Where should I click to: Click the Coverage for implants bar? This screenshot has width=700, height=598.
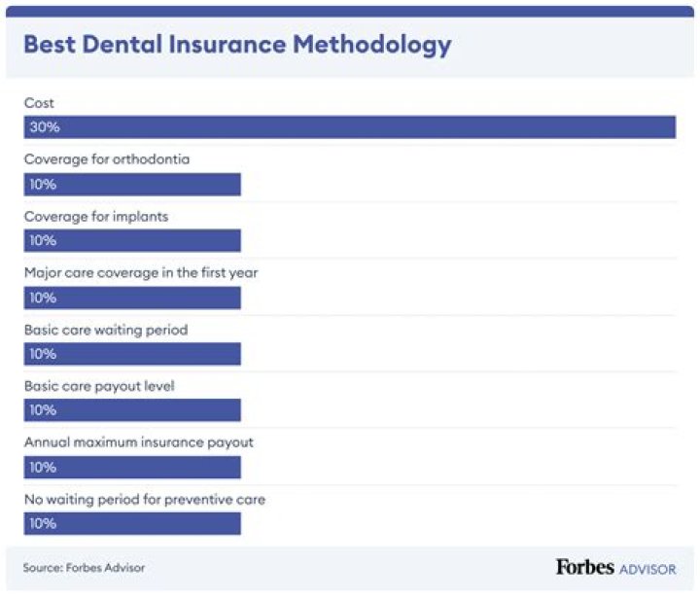point(132,240)
